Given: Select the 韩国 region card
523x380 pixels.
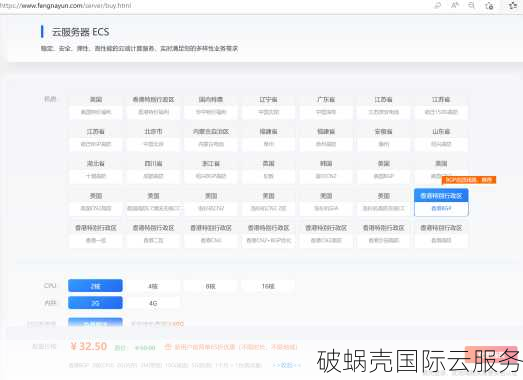Looking at the screenshot, I should pos(326,170).
